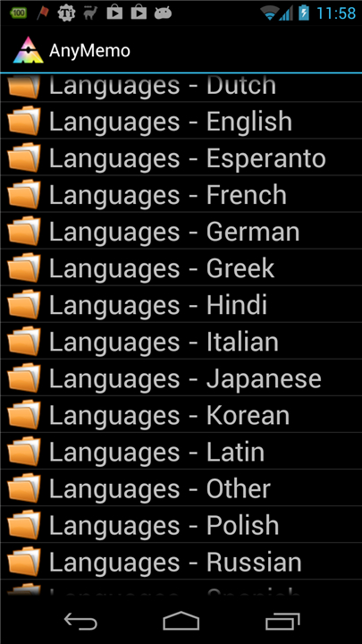Select the folder icon for Languages - Greek
Viewport: 362px width, 644px height.
24,267
